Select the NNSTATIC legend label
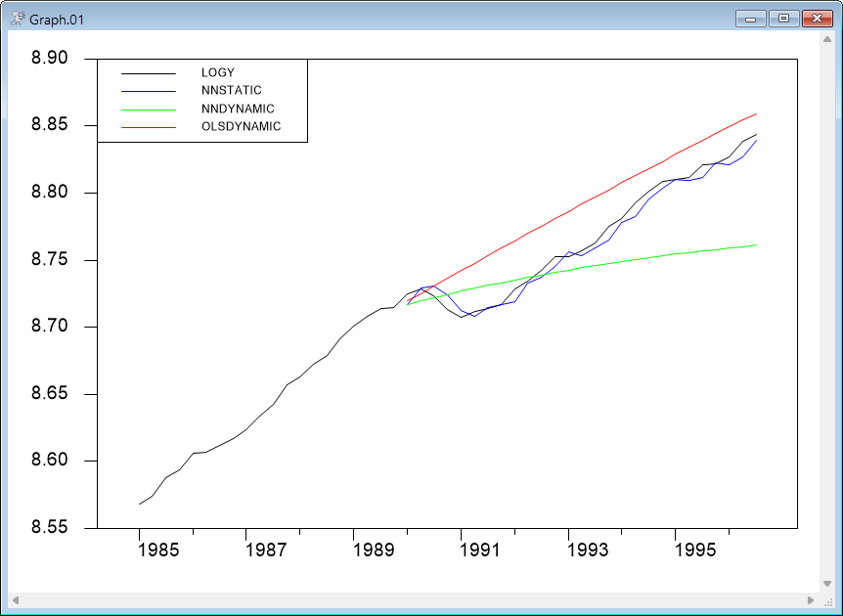This screenshot has height=616, width=843. point(231,91)
